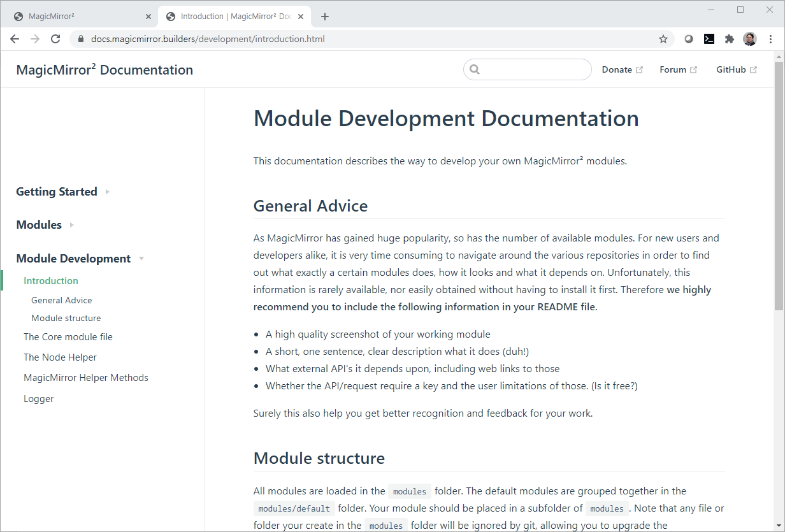Click the 'modules/default' code snippet
785x532 pixels.
click(294, 508)
